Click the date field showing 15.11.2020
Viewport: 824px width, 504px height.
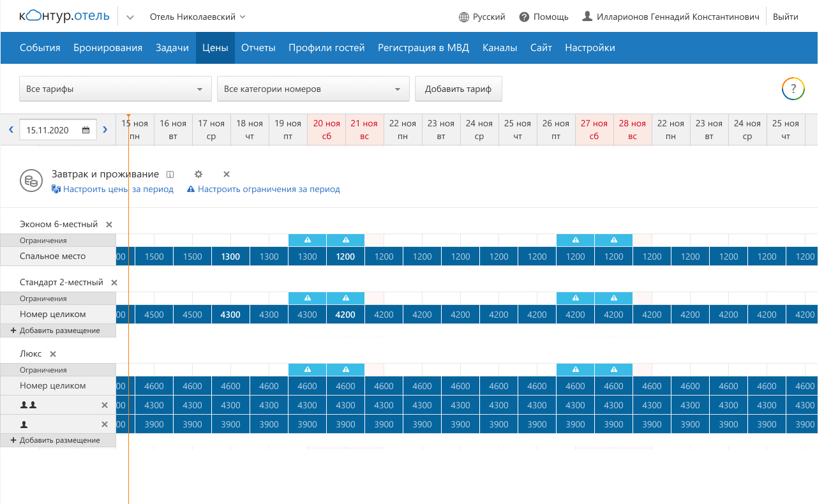point(58,130)
